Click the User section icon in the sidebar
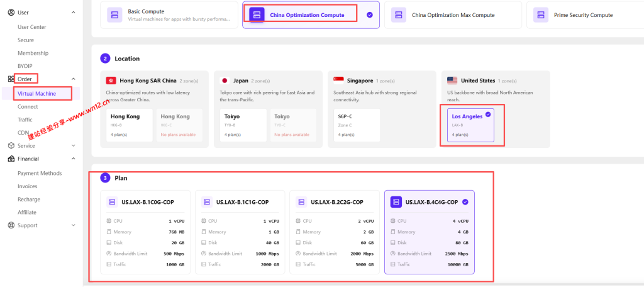 pos(11,13)
